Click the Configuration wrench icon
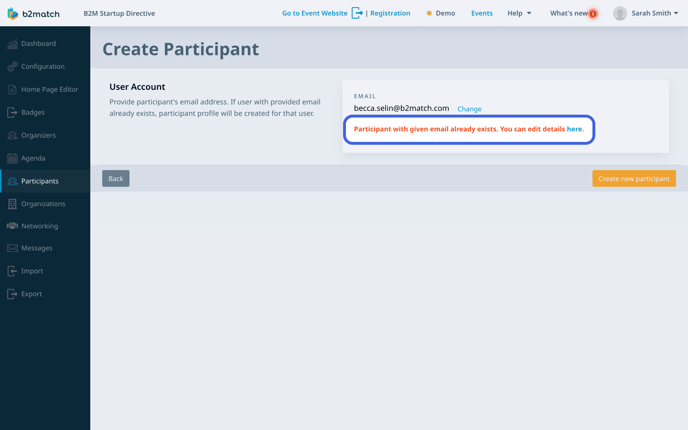 coord(12,67)
